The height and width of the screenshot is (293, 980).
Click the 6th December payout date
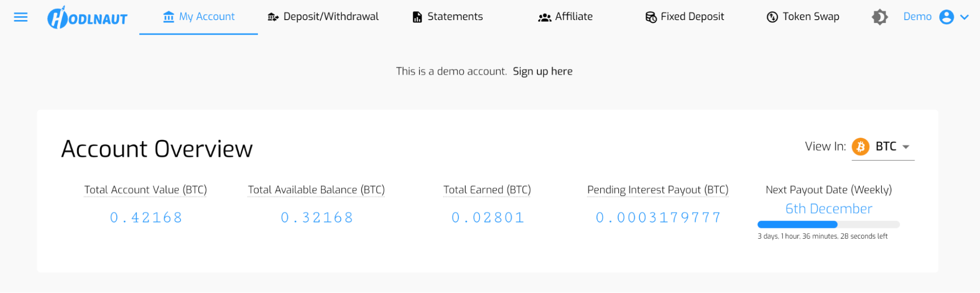tap(829, 209)
